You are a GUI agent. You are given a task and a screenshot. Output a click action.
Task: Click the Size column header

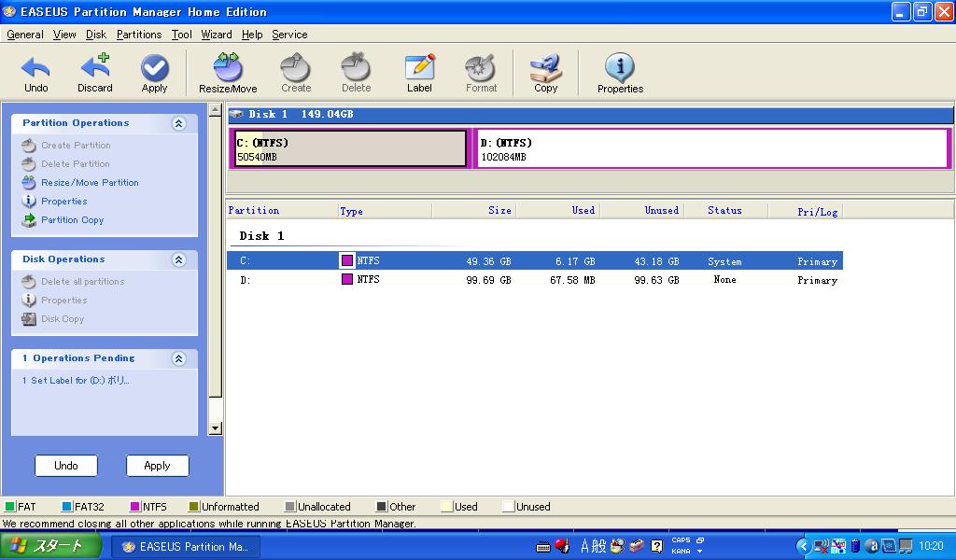[x=473, y=210]
